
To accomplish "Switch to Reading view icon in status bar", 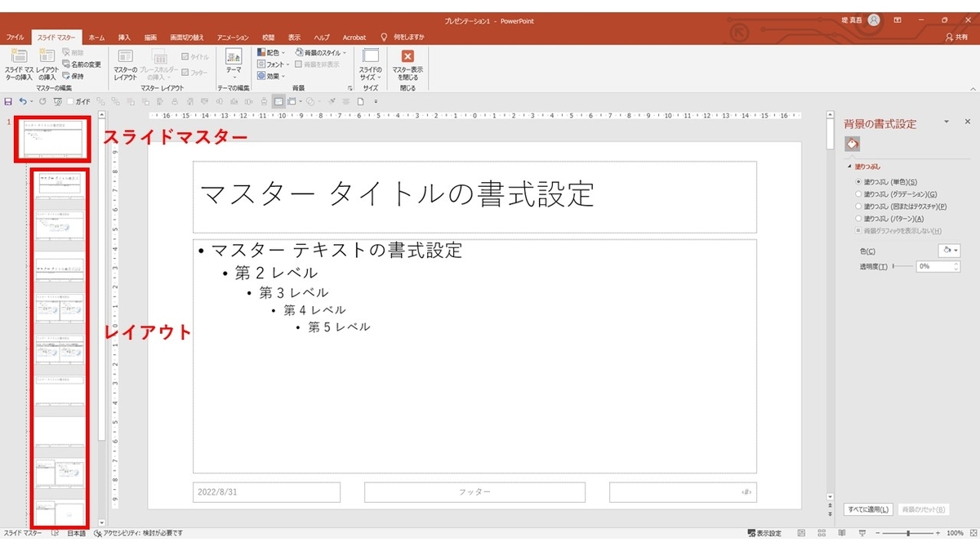I will point(842,533).
